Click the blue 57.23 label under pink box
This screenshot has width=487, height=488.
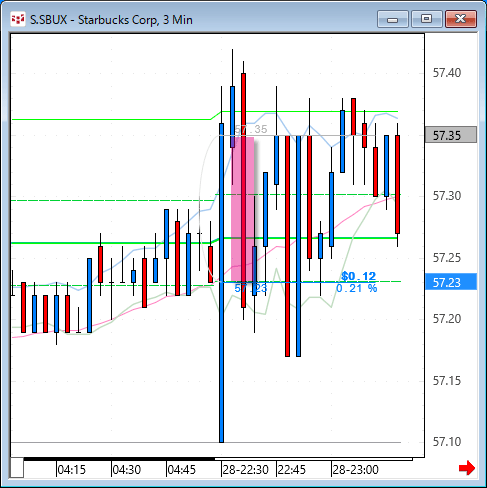(251, 288)
